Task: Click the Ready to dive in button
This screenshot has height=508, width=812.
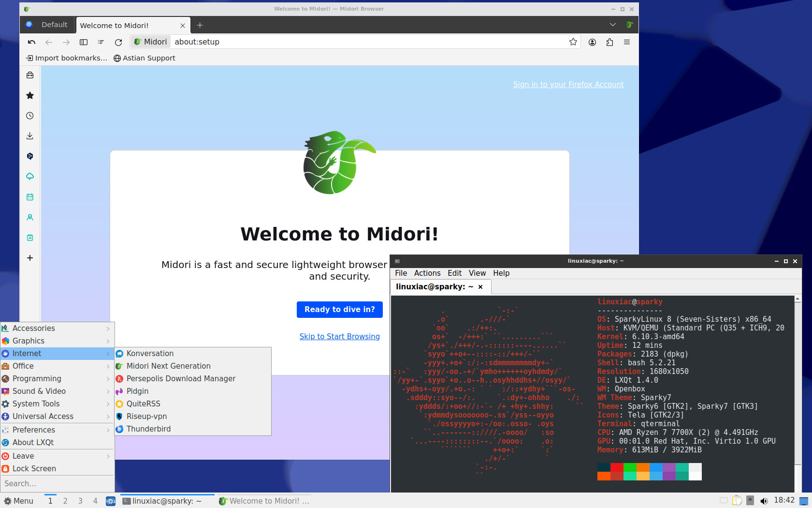Action: click(340, 310)
